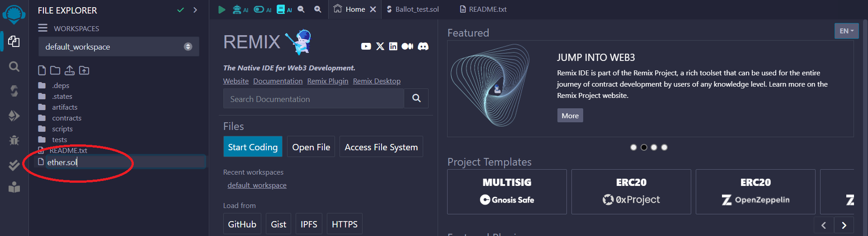Zoom out with the minus magnifier
This screenshot has height=236, width=868.
coord(301,9)
